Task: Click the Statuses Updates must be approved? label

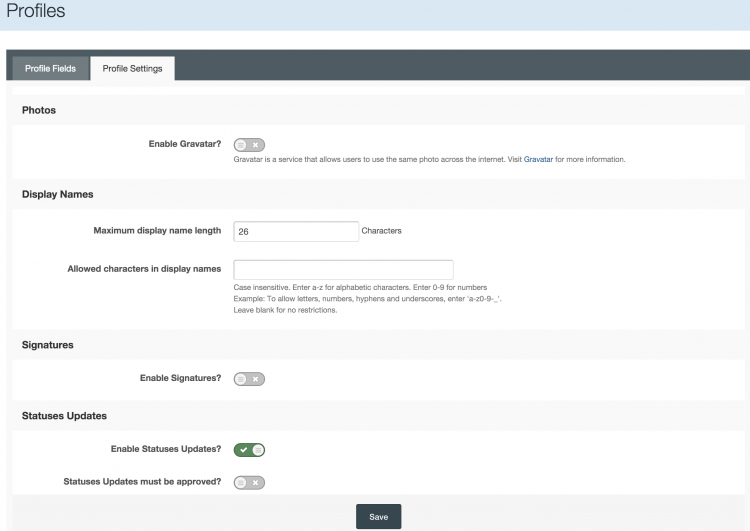Action: pyautogui.click(x=142, y=482)
